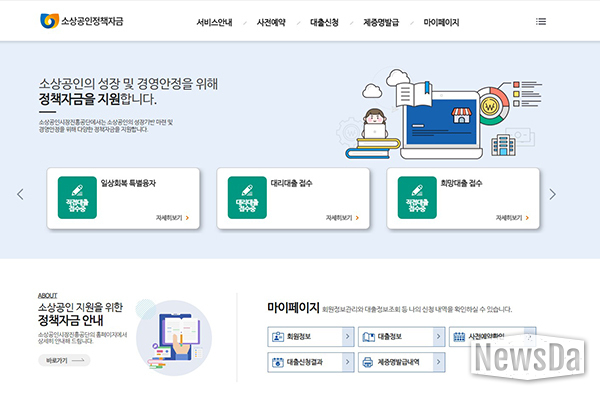Open 자세히보기 in 대리대출 접수 card
This screenshot has width=600, height=394.
[x=342, y=218]
